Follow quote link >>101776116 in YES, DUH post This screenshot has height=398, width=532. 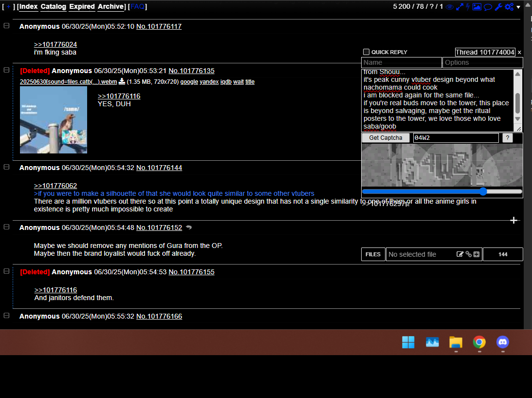pyautogui.click(x=119, y=96)
